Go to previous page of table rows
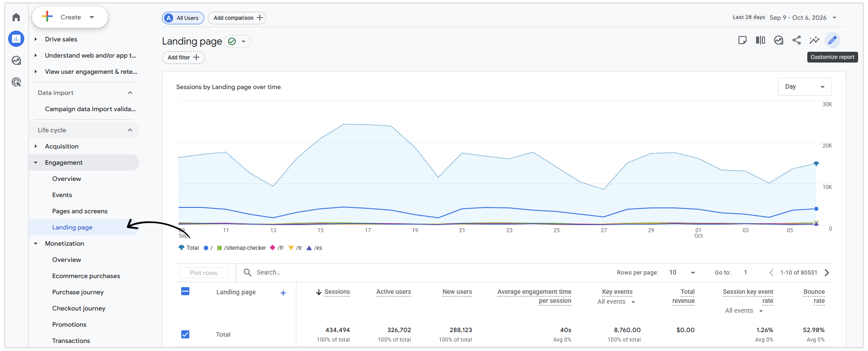Image resolution: width=868 pixels, height=351 pixels. [x=771, y=273]
